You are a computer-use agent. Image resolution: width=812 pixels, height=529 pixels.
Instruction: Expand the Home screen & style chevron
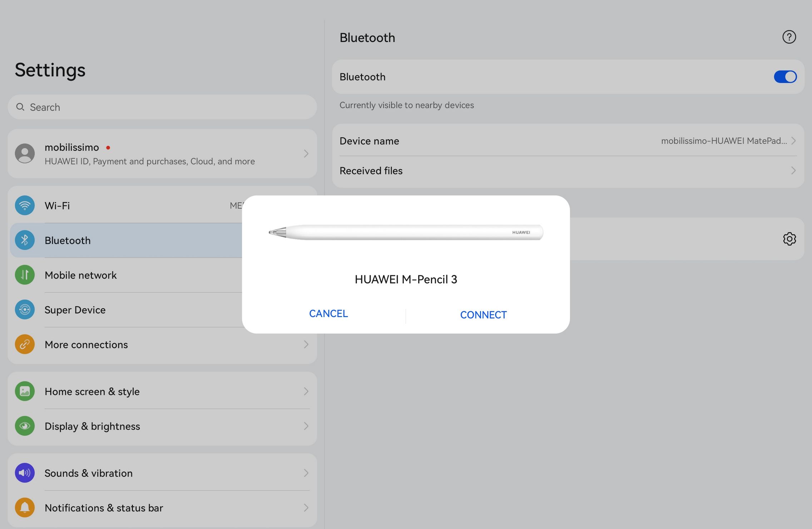click(306, 391)
